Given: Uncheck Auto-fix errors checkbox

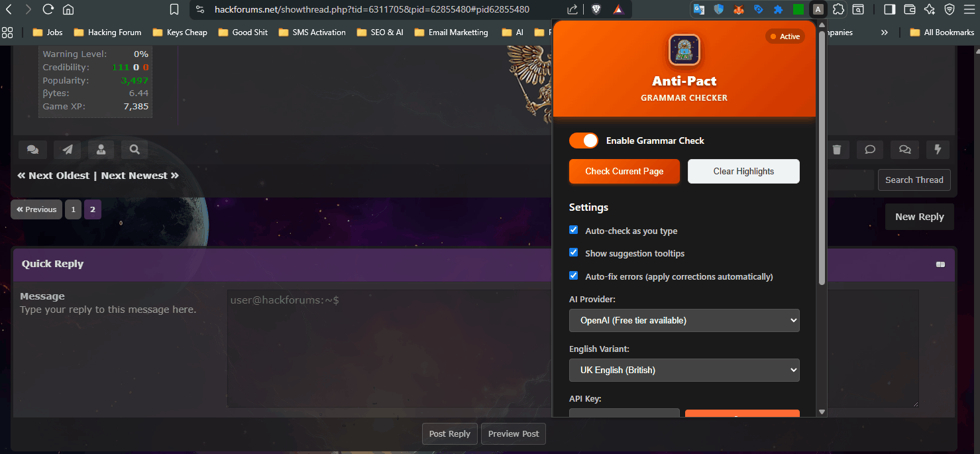Looking at the screenshot, I should (x=574, y=276).
